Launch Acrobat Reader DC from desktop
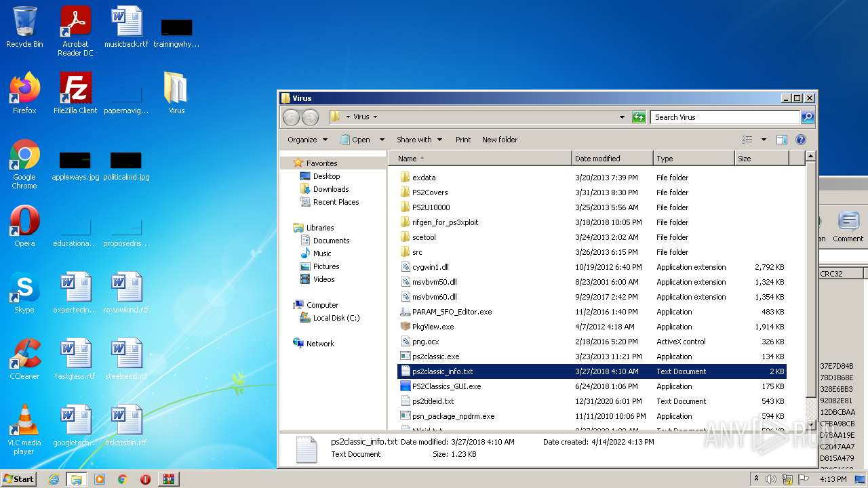The image size is (868, 488). click(x=75, y=31)
